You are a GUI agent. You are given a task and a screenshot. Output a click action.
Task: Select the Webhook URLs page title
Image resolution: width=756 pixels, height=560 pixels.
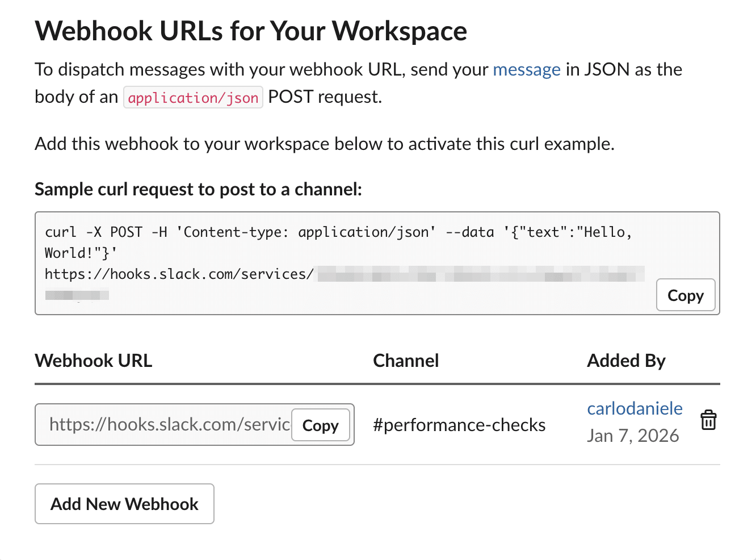pos(251,31)
